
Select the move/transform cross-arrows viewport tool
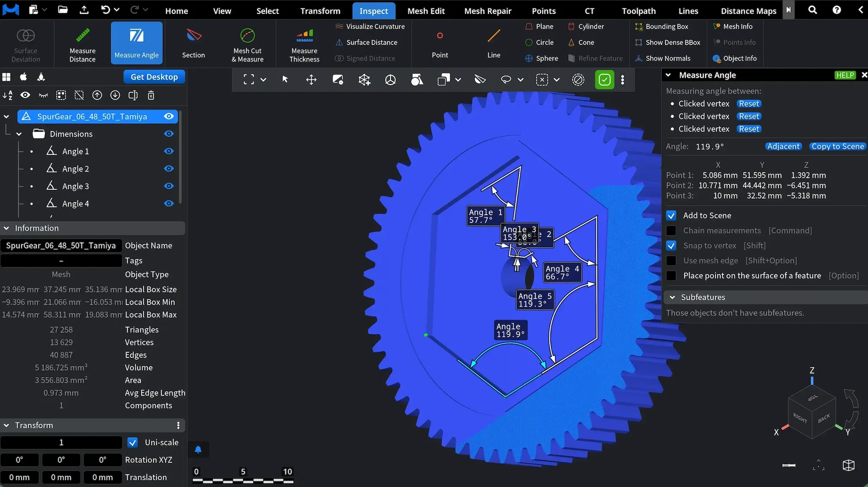(x=311, y=79)
